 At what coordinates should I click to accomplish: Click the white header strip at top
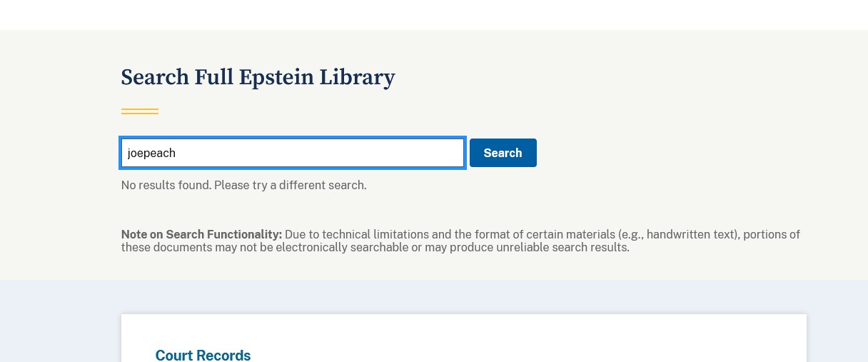coord(434,14)
